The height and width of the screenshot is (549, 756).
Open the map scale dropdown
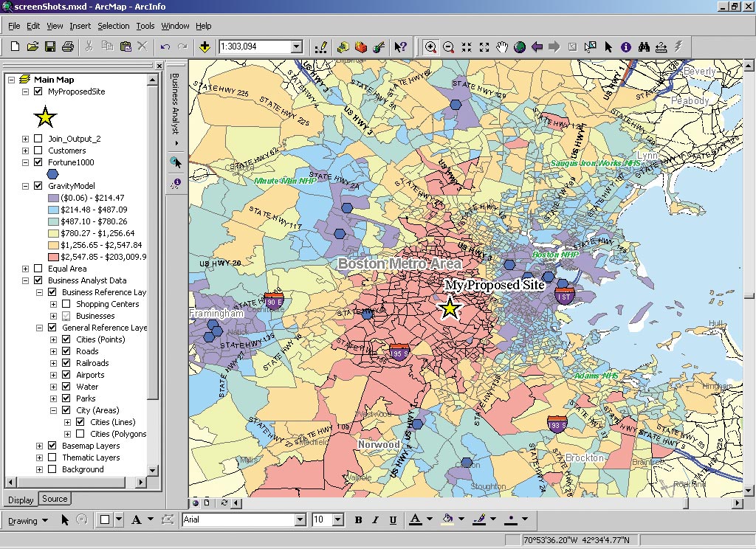tap(296, 47)
